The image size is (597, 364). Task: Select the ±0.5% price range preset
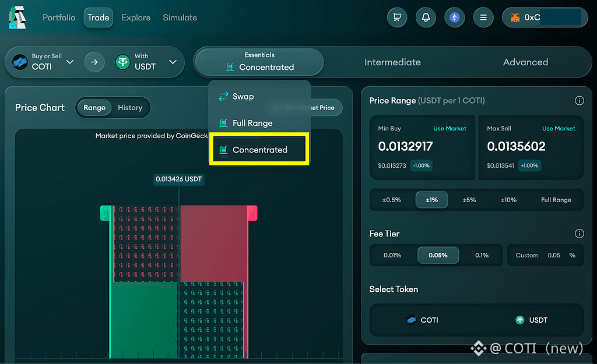pyautogui.click(x=392, y=200)
